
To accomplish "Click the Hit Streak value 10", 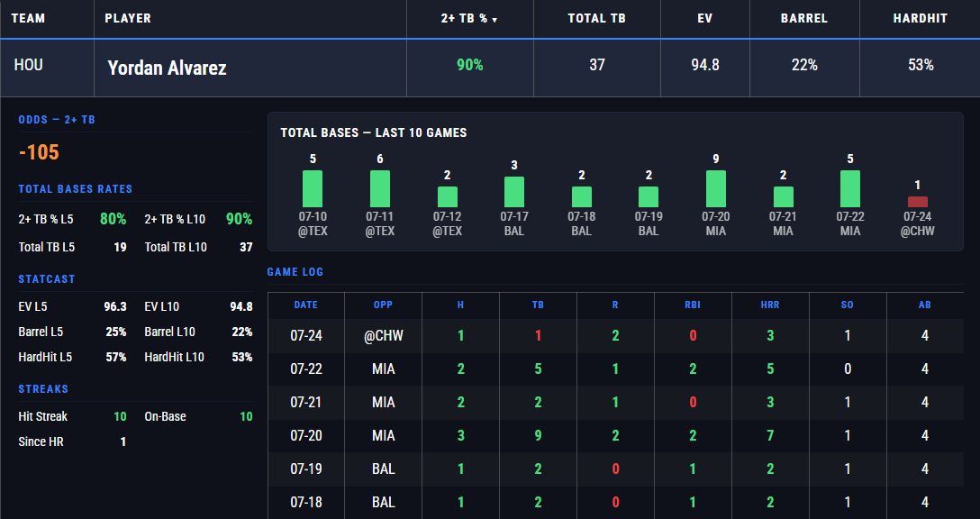I will [x=120, y=416].
